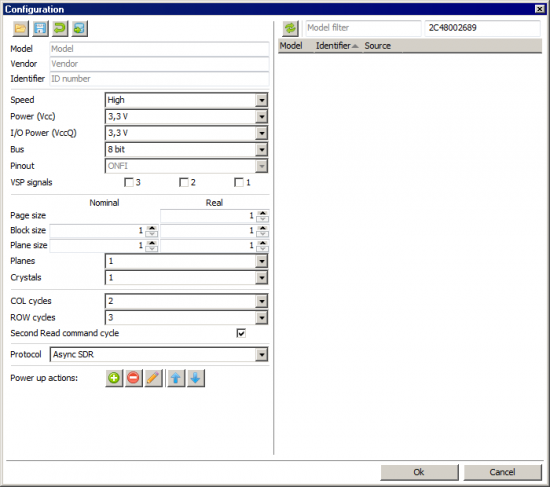550x487 pixels.
Task: Enable VSP signal 3 checkbox
Action: coord(129,182)
